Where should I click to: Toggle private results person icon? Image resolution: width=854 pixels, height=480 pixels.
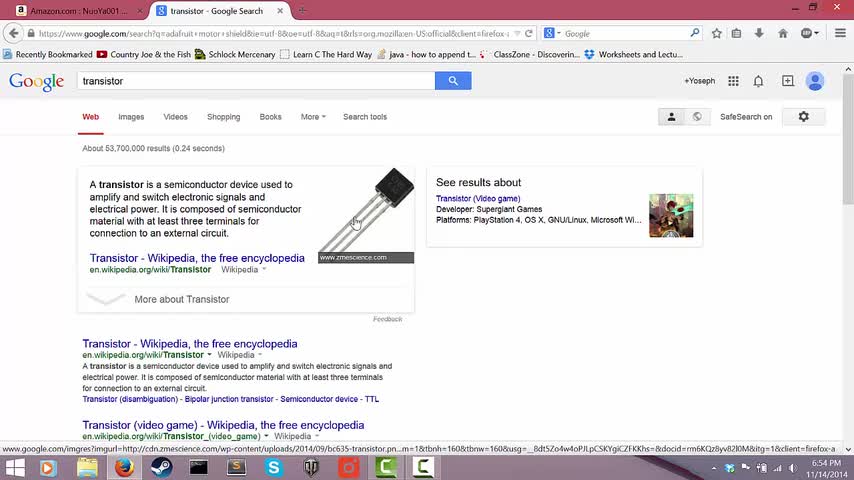[x=672, y=117]
